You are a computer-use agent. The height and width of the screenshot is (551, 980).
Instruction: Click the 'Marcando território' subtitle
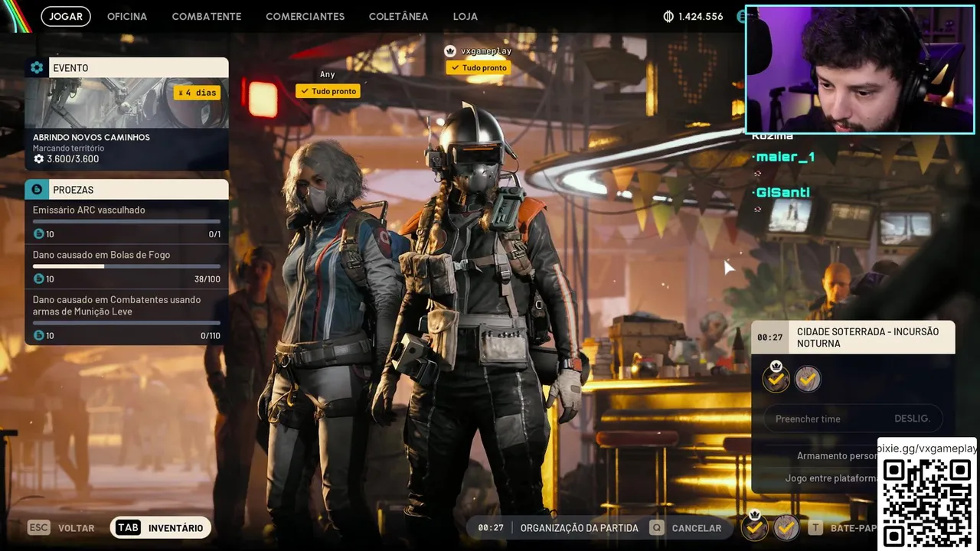68,148
